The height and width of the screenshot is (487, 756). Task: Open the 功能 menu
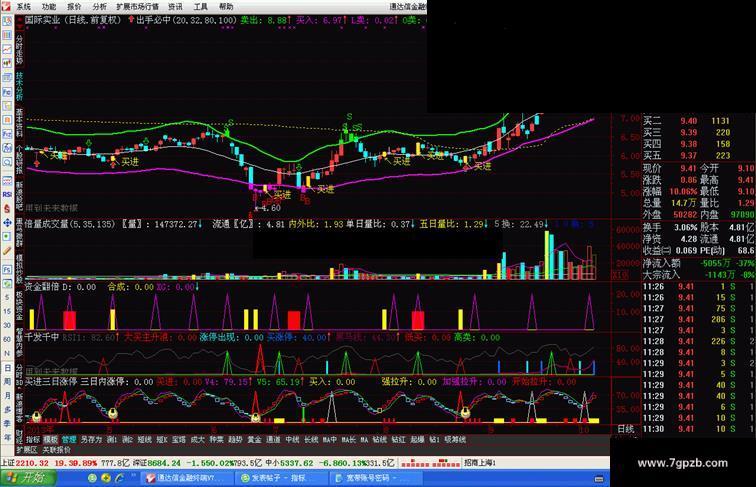click(x=49, y=6)
